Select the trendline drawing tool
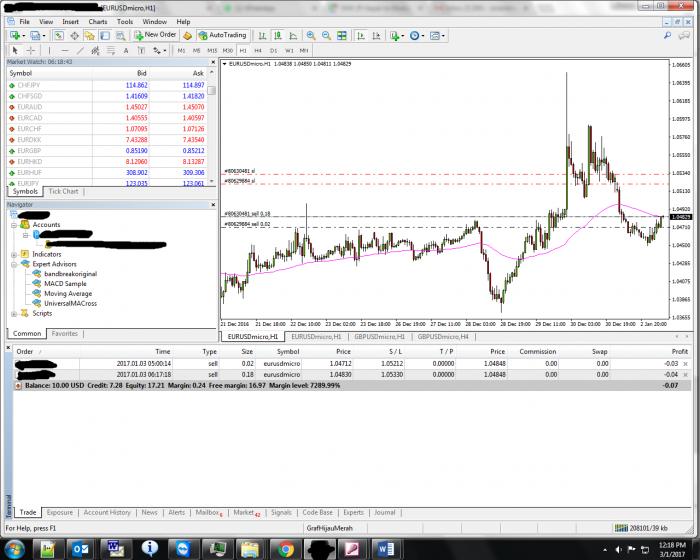Image resolution: width=700 pixels, height=560 pixels. tap(80, 50)
